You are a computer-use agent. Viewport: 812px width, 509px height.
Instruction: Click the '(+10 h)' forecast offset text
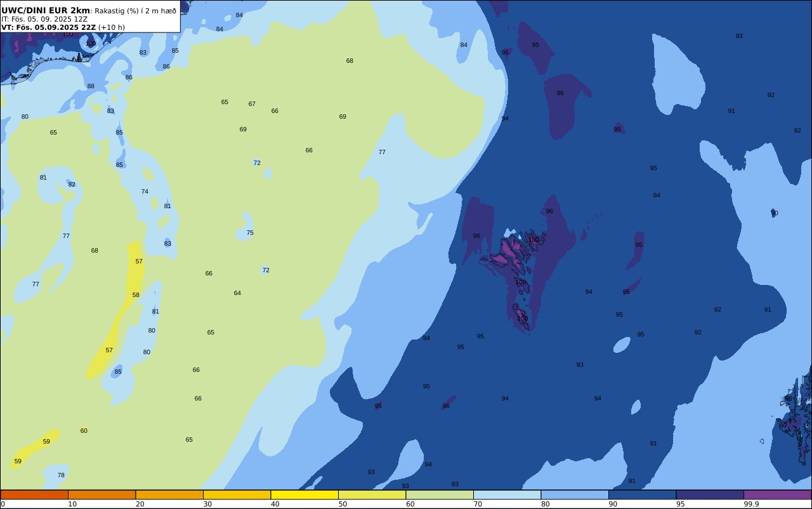(112, 27)
